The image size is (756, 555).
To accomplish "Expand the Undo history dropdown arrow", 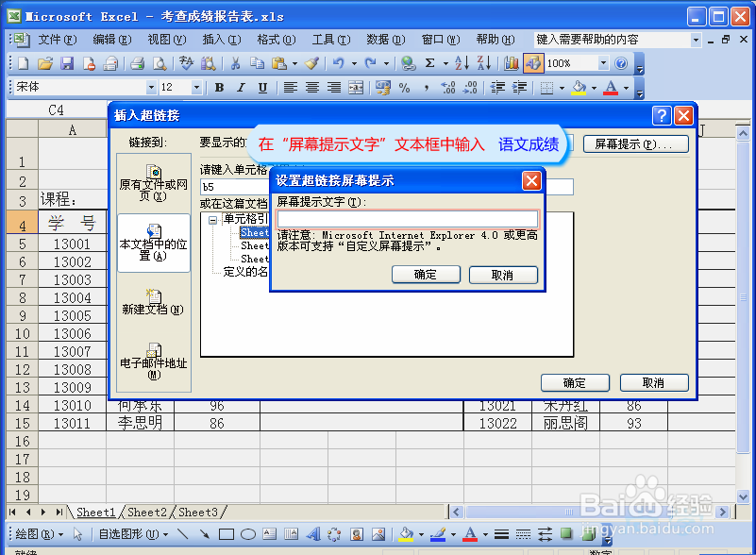I will coord(354,63).
